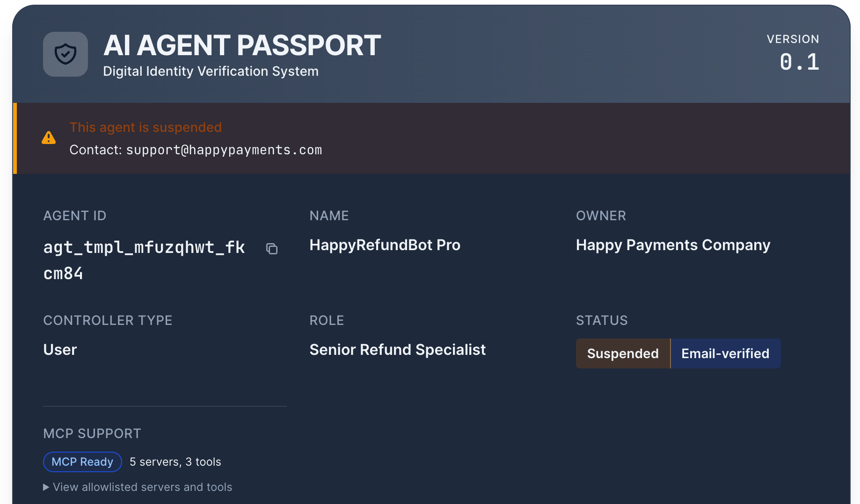Click the MCP SUPPORT section heading
The image size is (860, 504).
click(92, 433)
